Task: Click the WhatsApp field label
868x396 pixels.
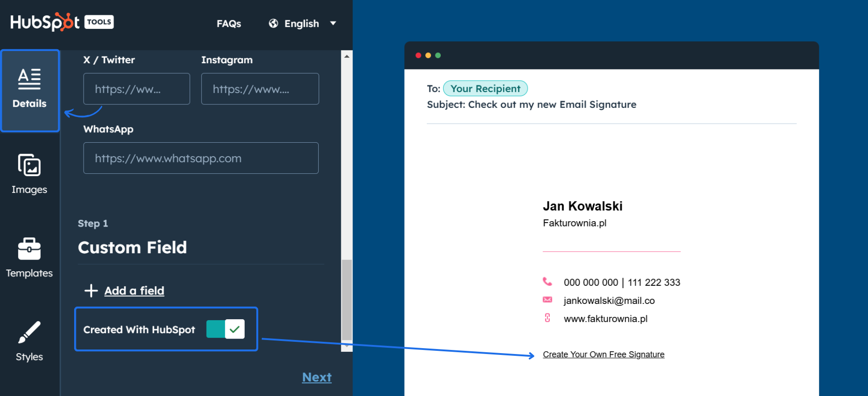Action: click(x=108, y=129)
